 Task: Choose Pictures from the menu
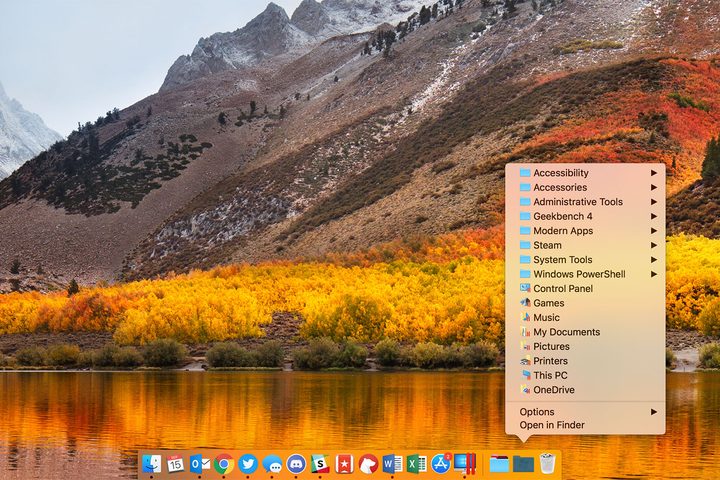pyautogui.click(x=585, y=346)
